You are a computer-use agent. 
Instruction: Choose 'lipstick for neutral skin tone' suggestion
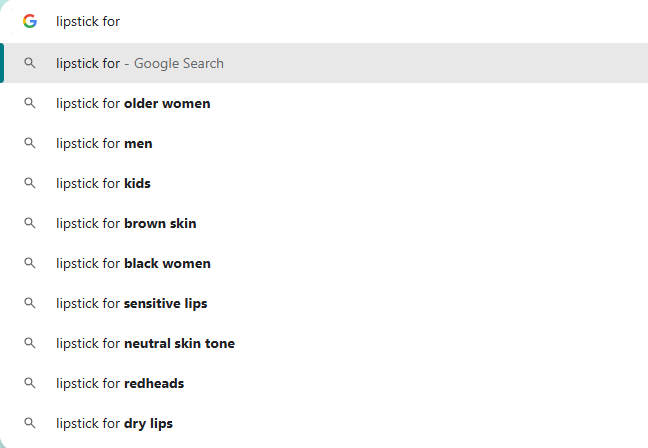[x=324, y=343]
